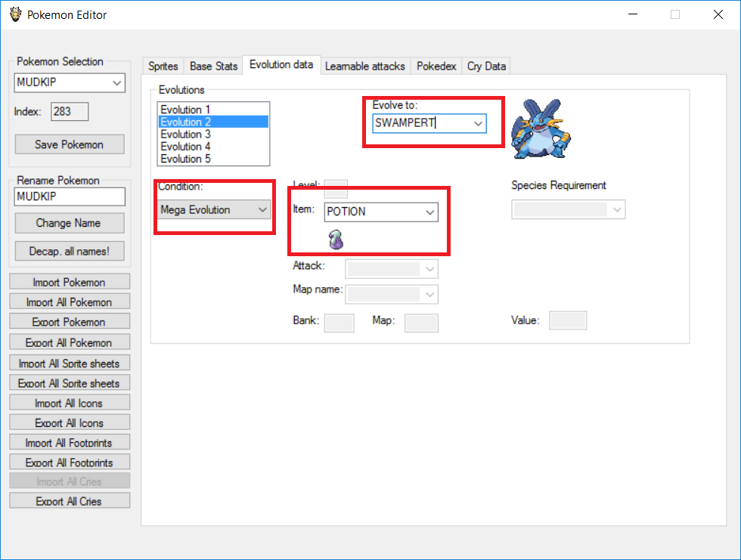The height and width of the screenshot is (560, 741).
Task: Switch to the Sprites tab
Action: coord(163,66)
